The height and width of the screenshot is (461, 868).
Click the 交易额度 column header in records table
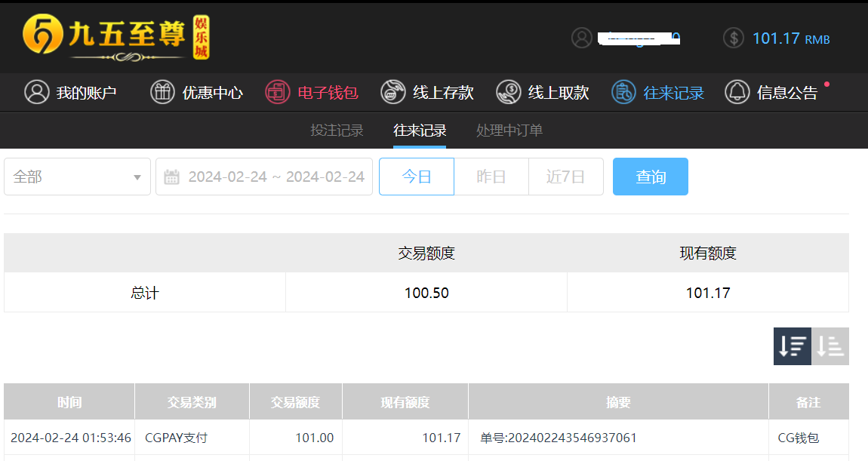click(x=296, y=402)
